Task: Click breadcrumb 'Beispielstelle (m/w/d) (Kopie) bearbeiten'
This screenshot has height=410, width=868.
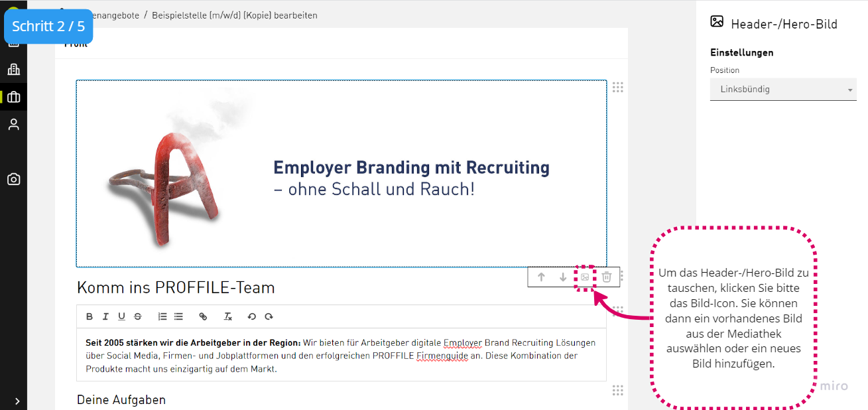Action: (235, 15)
